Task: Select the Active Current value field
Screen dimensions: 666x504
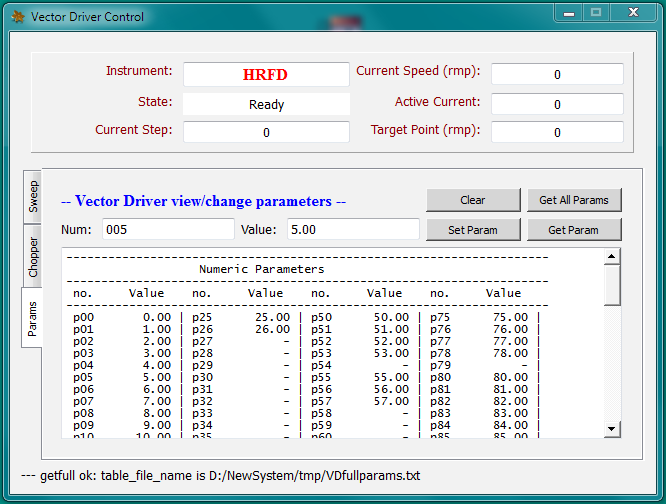Action: click(x=557, y=104)
